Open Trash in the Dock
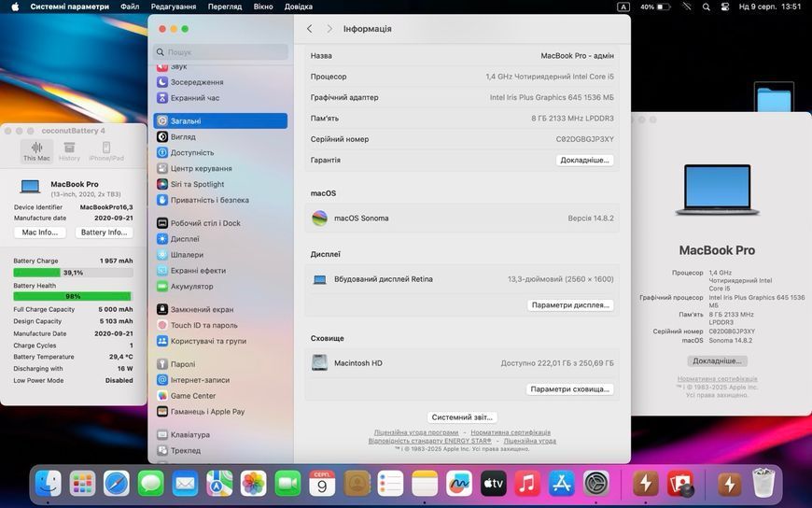The height and width of the screenshot is (508, 812). click(763, 483)
